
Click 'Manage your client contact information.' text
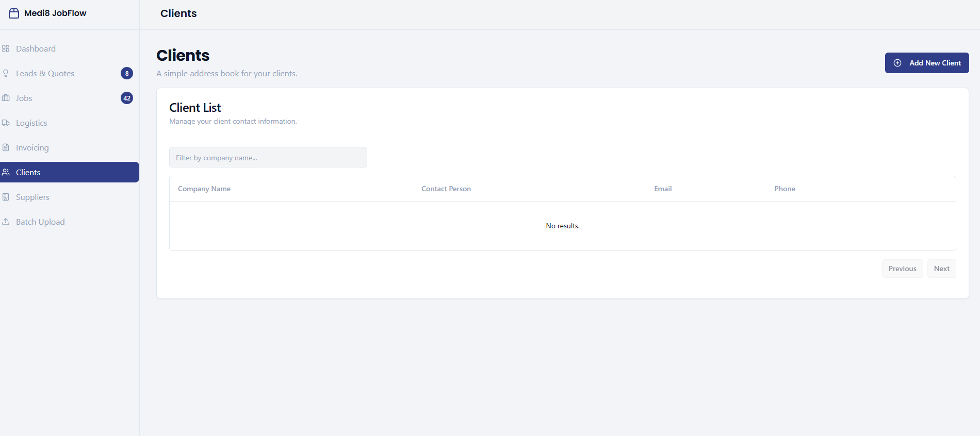[x=233, y=122]
